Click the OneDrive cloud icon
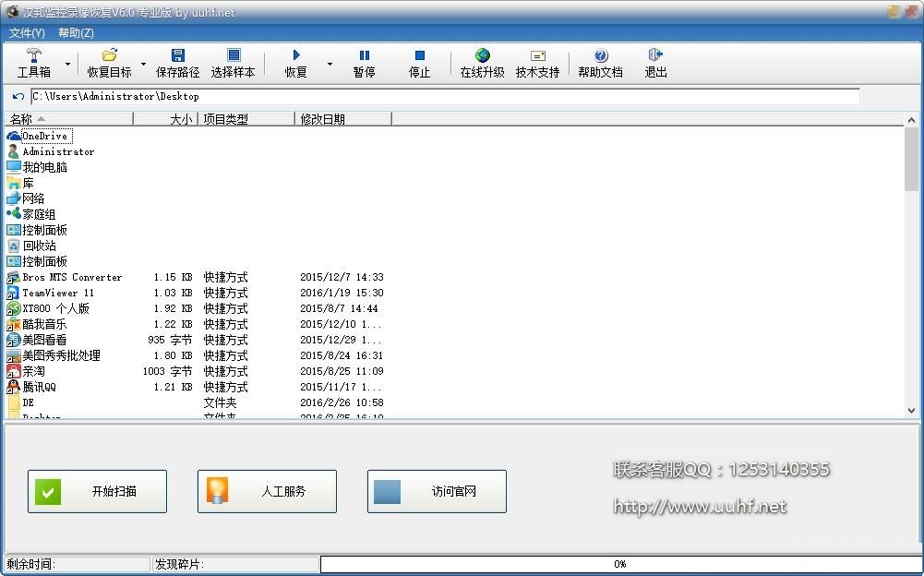The height and width of the screenshot is (576, 924). coord(14,137)
